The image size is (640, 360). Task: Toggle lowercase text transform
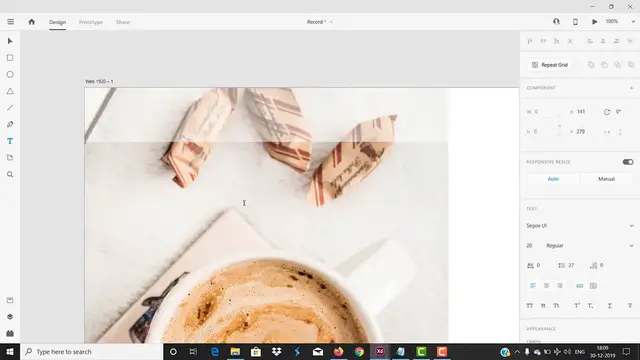pos(543,305)
